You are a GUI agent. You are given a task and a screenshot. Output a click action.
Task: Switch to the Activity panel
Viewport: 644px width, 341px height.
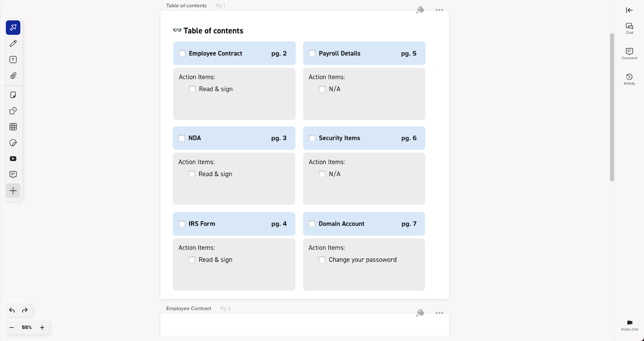(x=630, y=79)
